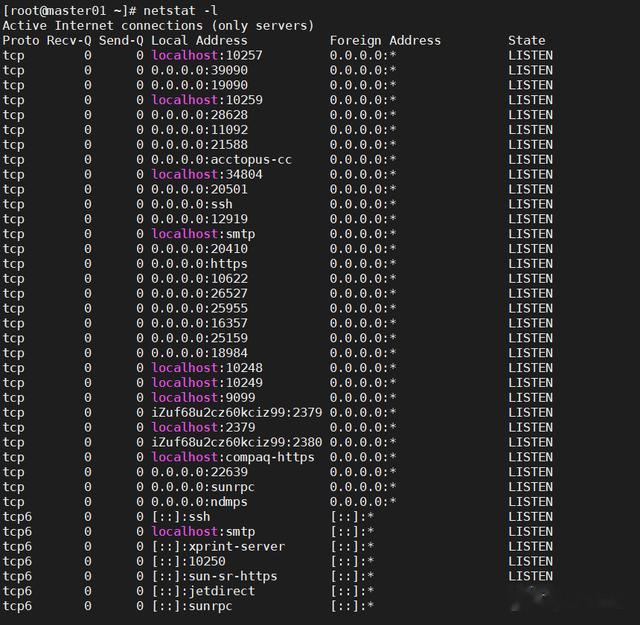Select the 'localhost:34804' address
Screen dimensions: 640x625
coord(207,174)
